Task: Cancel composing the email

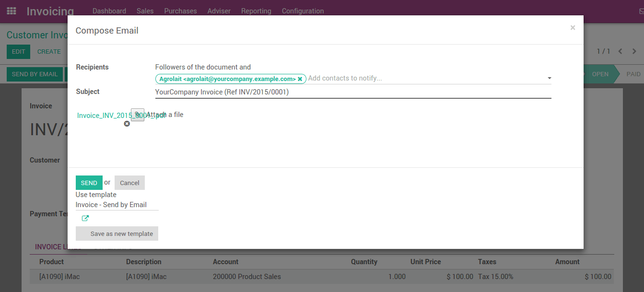Action: point(129,183)
